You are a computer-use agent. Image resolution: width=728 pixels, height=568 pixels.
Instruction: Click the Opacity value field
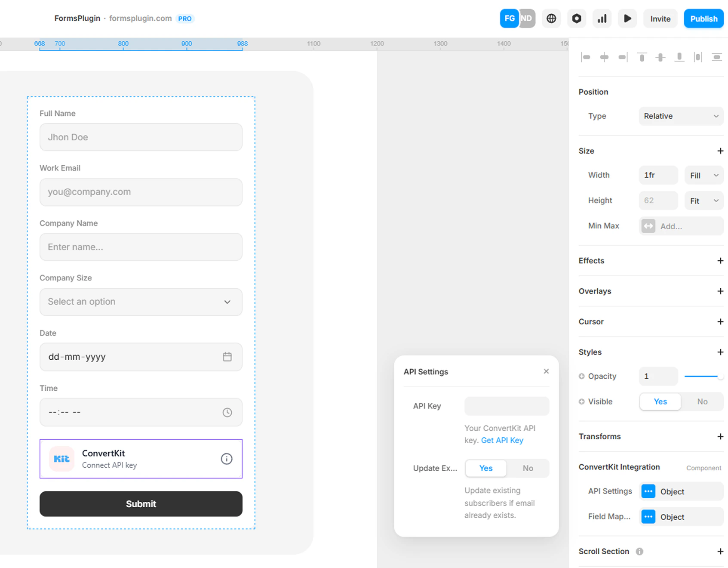[658, 377]
